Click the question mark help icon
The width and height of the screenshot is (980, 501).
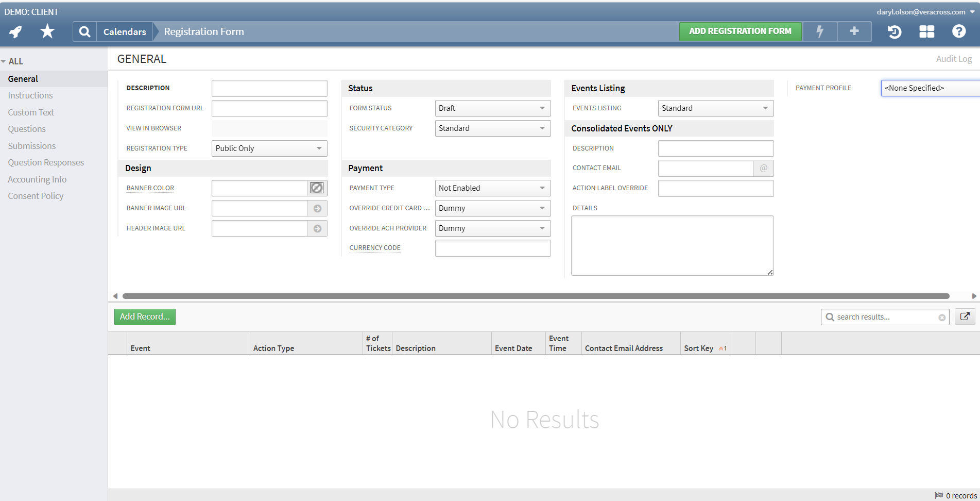[x=958, y=31]
